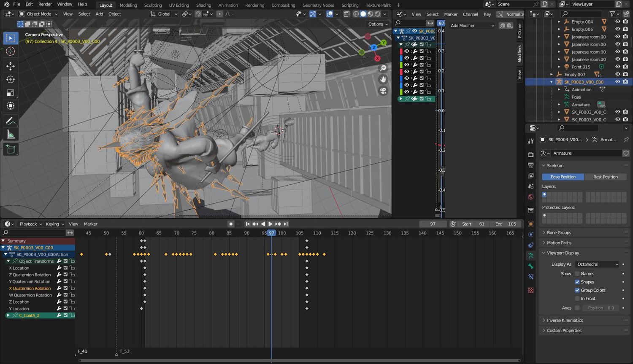Viewport: 633px width, 364px height.
Task: Open the Display As Octahedral dropdown
Action: 597,264
